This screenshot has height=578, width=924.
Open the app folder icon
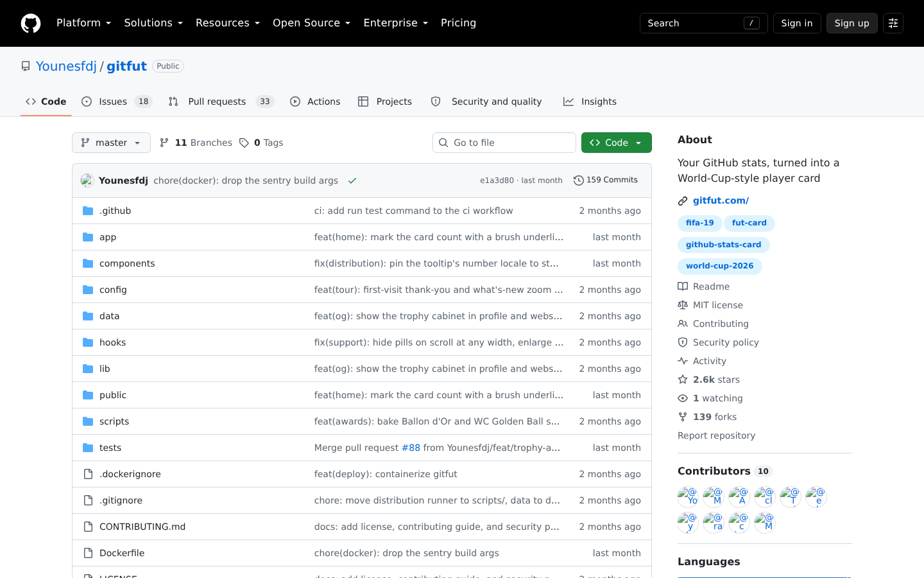88,237
